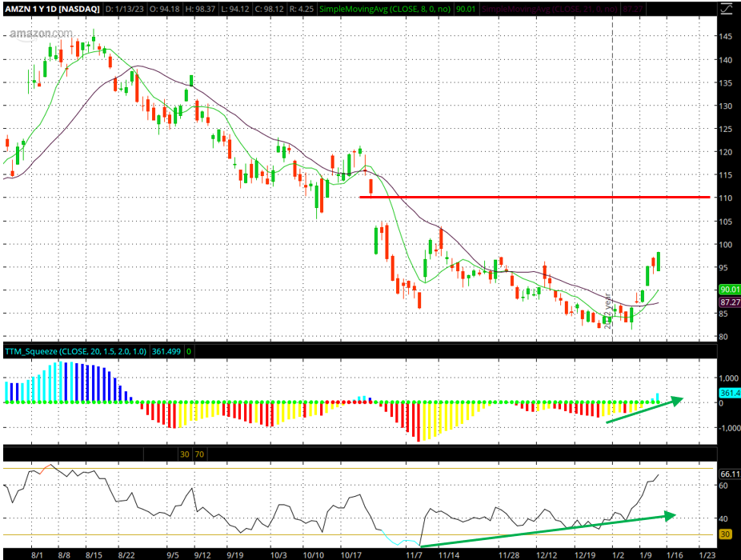741x560 pixels.
Task: Open the TTM_Squeeze (CLOSE, 20, 1.5, 2.0, 1.0) label
Action: point(75,351)
